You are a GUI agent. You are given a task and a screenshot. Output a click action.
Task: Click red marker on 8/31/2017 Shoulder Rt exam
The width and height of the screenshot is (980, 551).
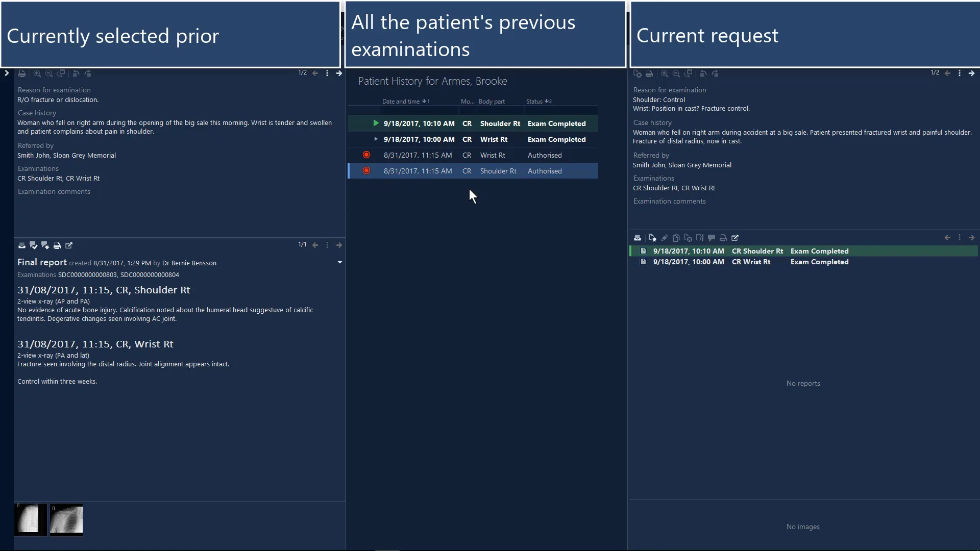[x=366, y=171]
